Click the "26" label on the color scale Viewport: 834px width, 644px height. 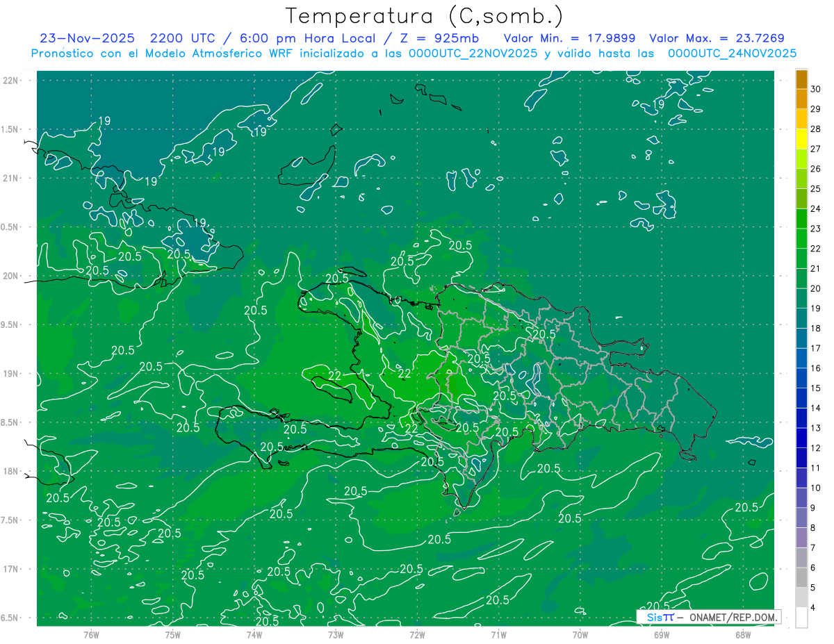point(816,169)
